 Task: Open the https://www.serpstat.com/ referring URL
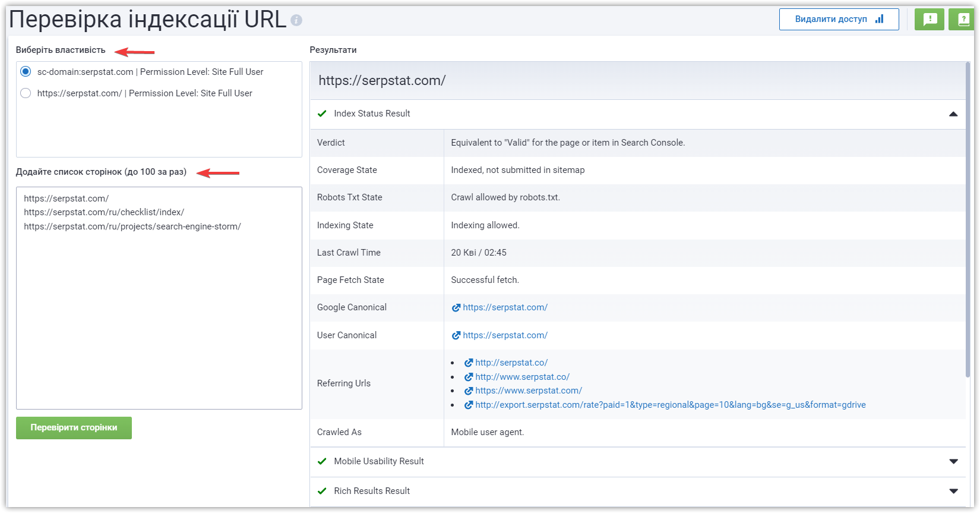pos(529,391)
